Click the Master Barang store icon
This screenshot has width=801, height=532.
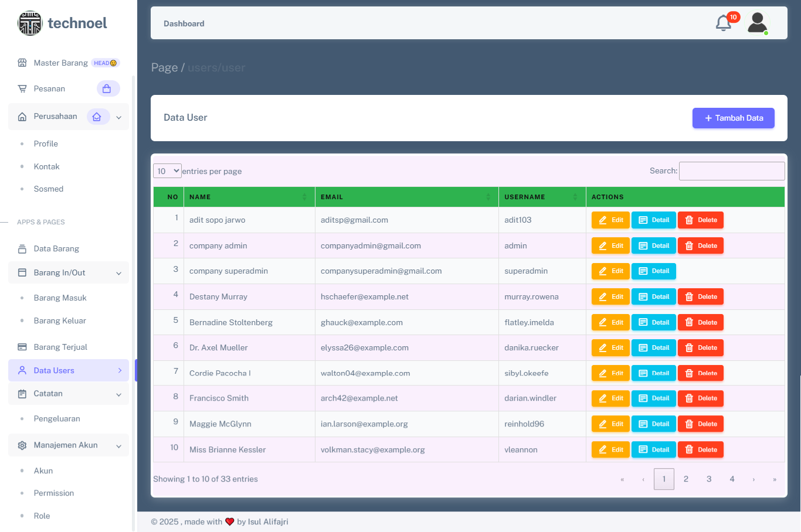pyautogui.click(x=22, y=63)
